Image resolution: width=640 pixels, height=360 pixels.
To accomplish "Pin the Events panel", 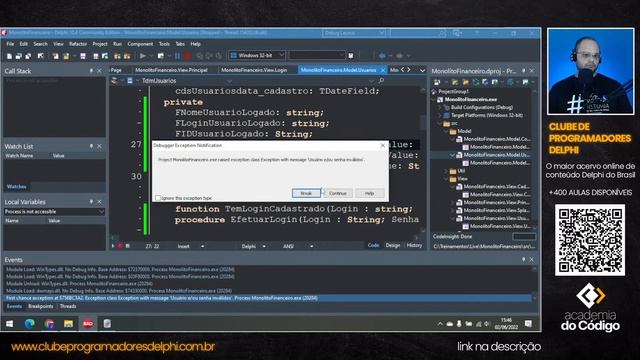I will pyautogui.click(x=523, y=259).
